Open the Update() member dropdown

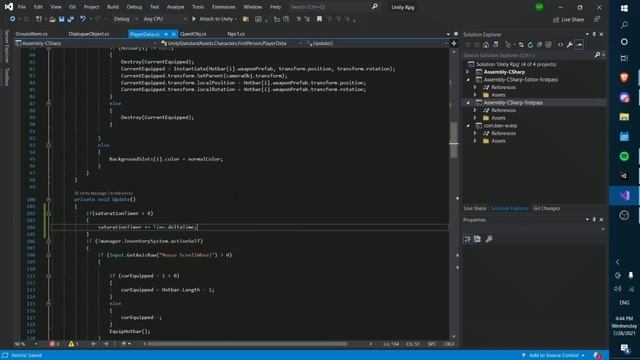(x=376, y=43)
